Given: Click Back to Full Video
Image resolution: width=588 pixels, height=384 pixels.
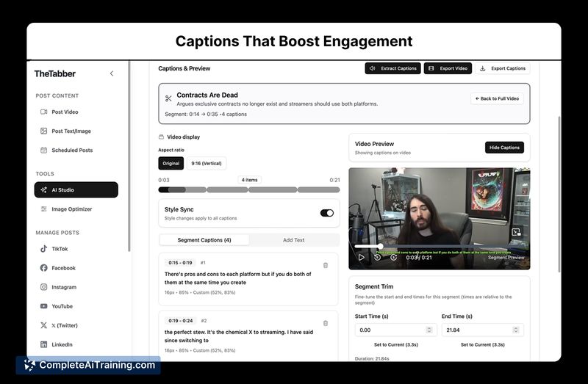Looking at the screenshot, I should click(498, 98).
